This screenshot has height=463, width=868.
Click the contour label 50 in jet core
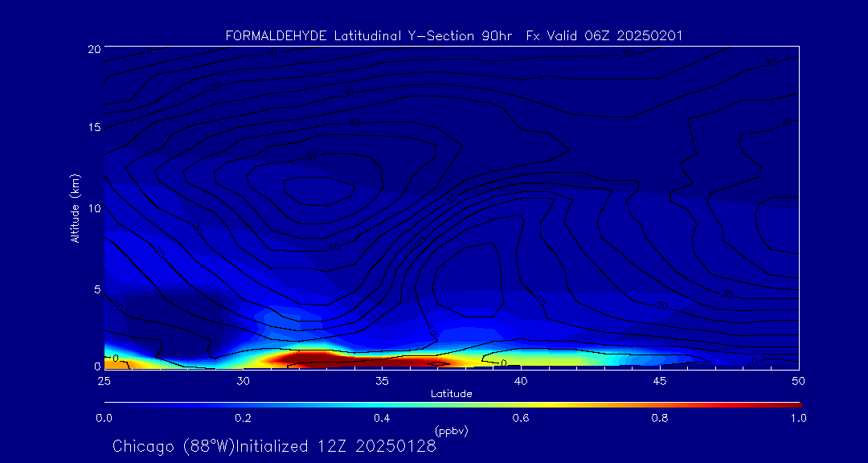tap(312, 156)
